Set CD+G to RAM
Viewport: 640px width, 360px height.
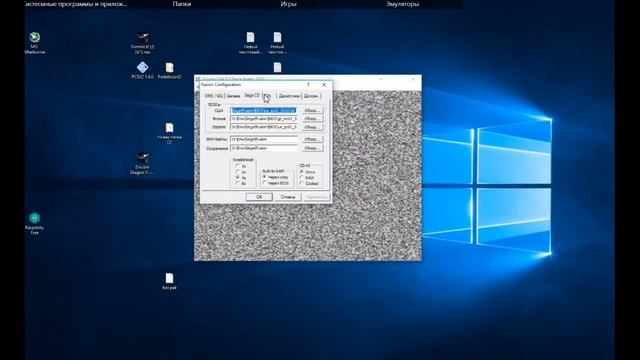click(x=302, y=178)
